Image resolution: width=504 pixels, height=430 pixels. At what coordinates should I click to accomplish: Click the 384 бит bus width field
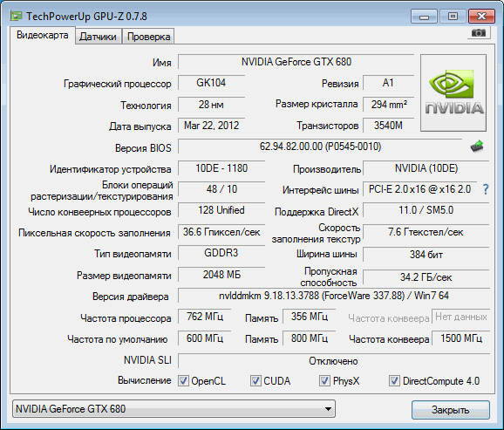[426, 255]
